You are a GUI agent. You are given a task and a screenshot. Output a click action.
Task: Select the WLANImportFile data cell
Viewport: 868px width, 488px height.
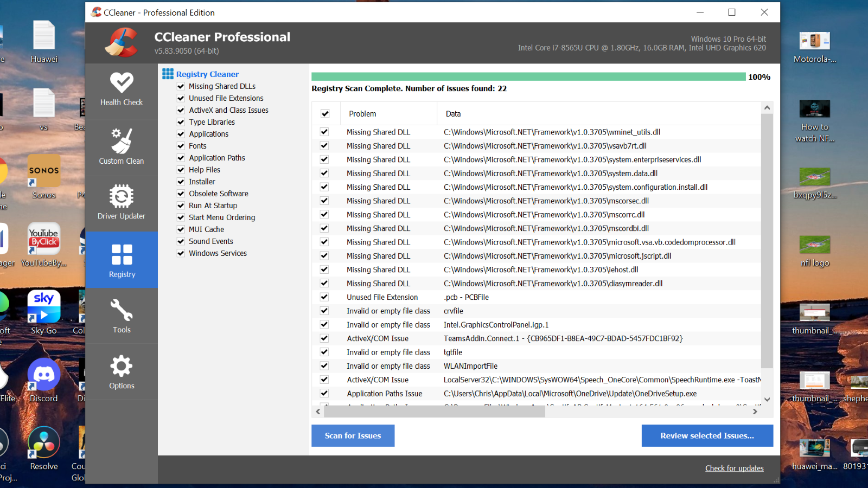[x=470, y=366]
